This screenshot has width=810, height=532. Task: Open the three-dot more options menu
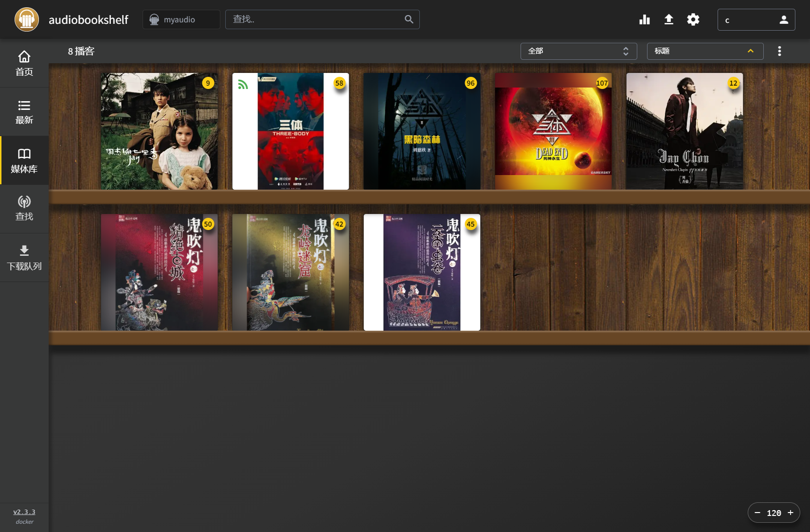click(779, 51)
